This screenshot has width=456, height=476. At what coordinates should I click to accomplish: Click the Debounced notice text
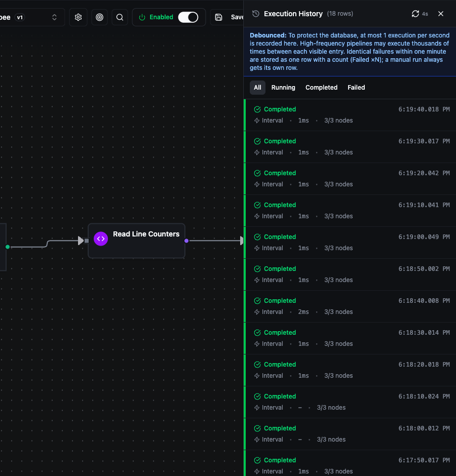[350, 51]
